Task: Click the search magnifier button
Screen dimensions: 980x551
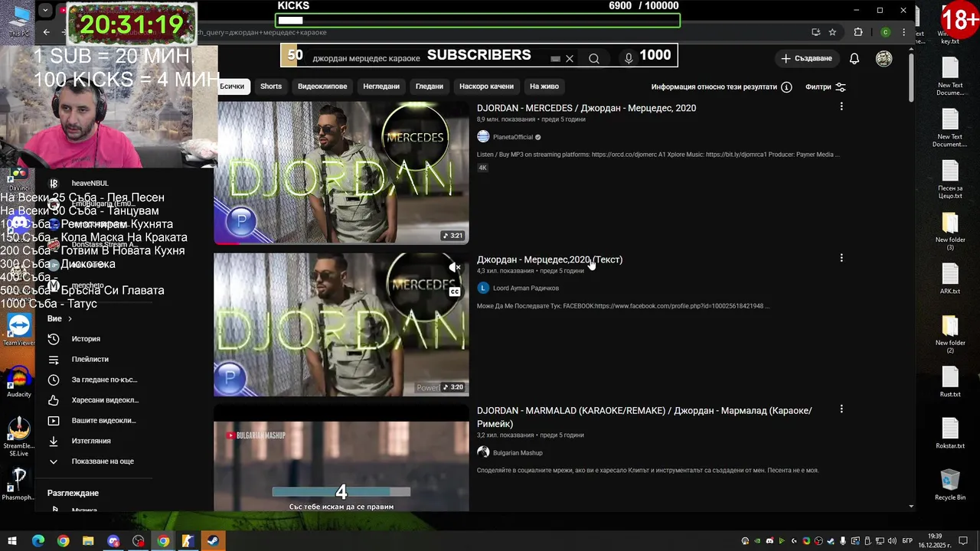Action: 594,58
